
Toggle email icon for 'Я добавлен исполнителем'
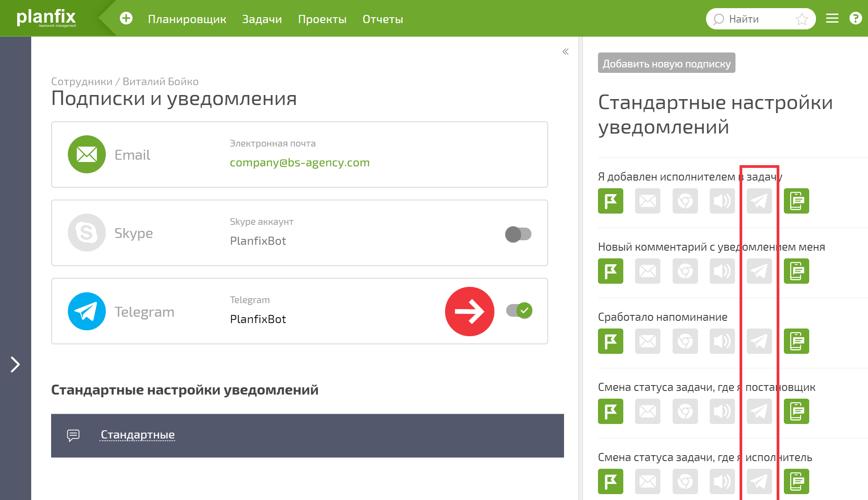tap(648, 201)
